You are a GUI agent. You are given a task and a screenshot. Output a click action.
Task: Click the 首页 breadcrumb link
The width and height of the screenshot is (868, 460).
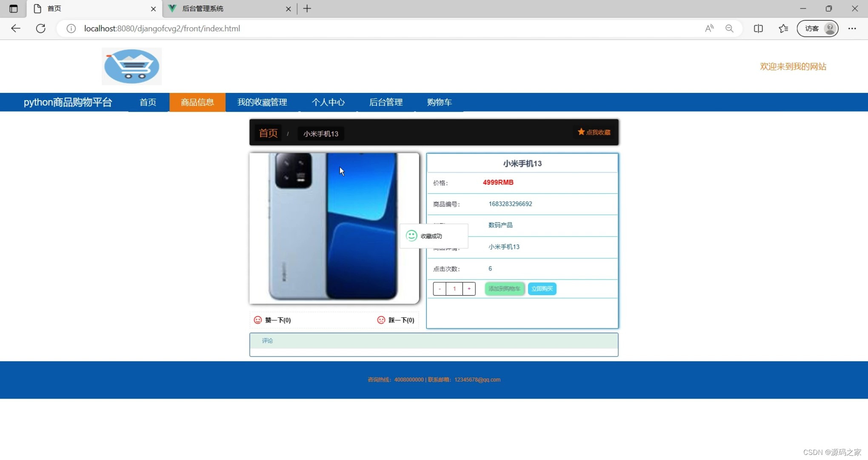(268, 133)
